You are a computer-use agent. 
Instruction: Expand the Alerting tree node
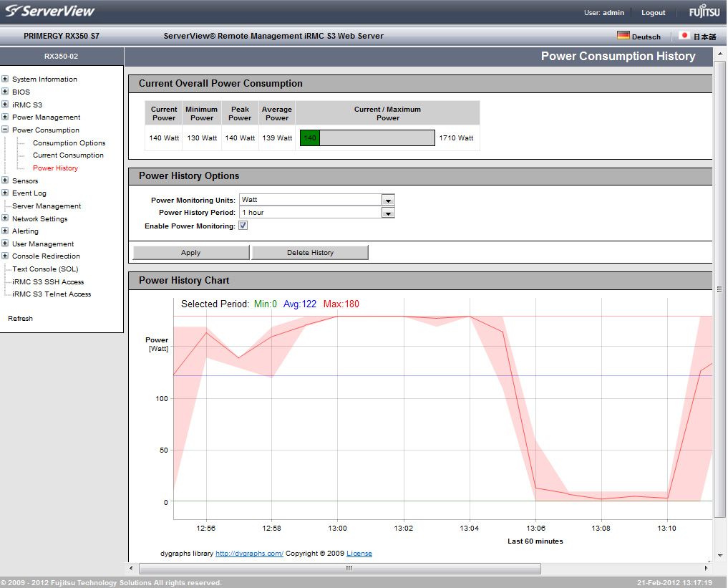(5, 231)
